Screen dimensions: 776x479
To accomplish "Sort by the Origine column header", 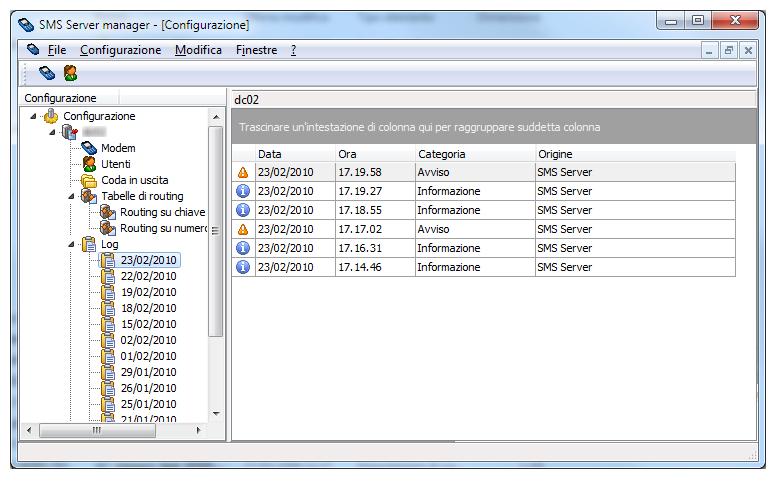I will [636, 154].
